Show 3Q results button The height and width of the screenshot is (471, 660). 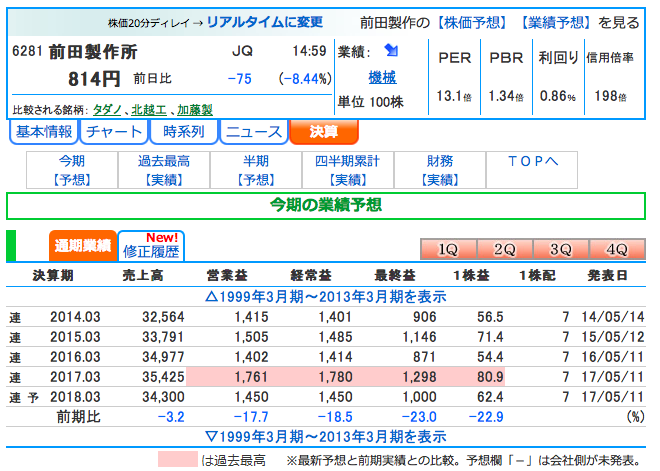561,249
